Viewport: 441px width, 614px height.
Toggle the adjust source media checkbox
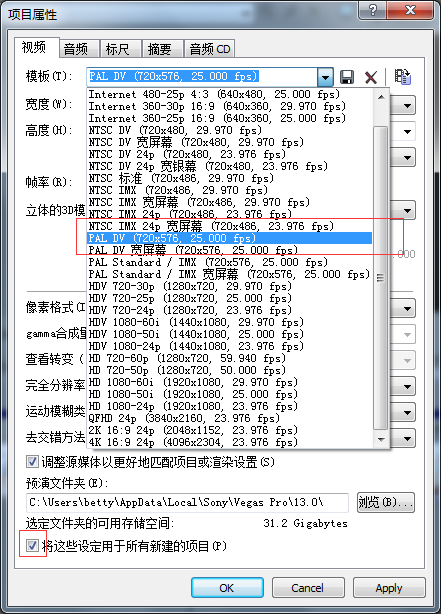point(32,462)
